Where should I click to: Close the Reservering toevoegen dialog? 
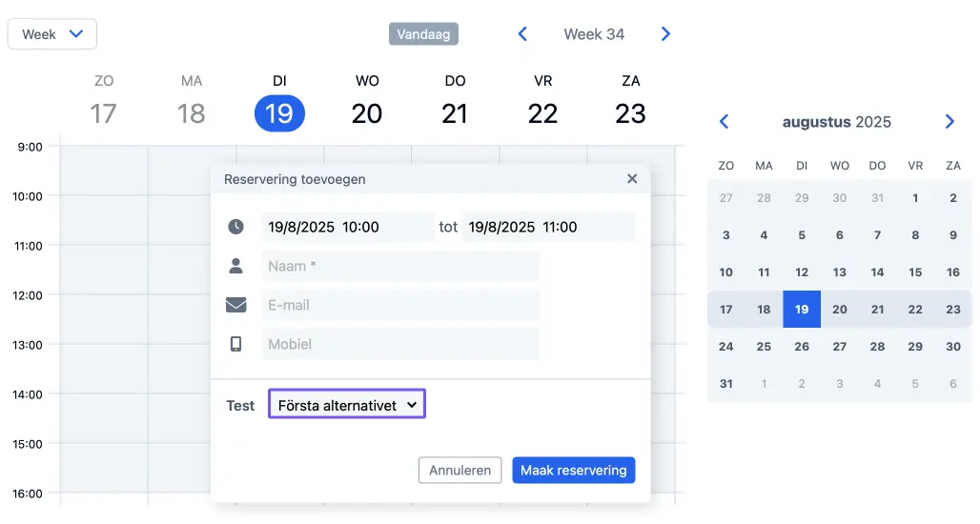pos(632,178)
